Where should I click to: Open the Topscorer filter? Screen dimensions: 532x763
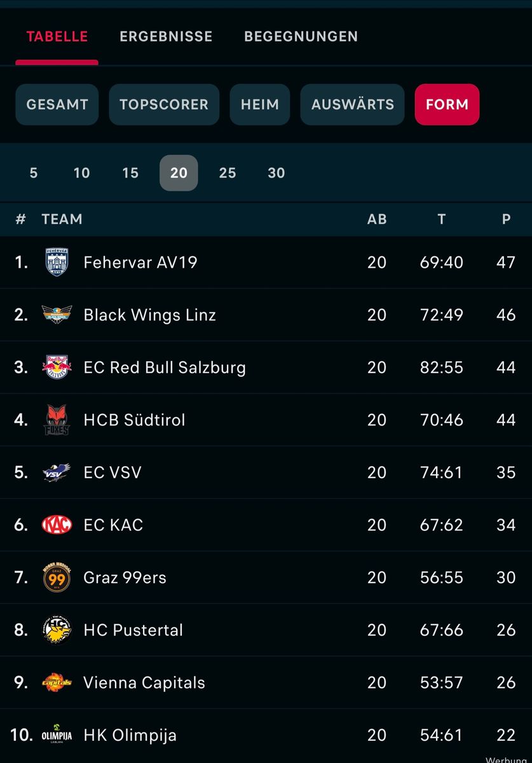point(164,104)
